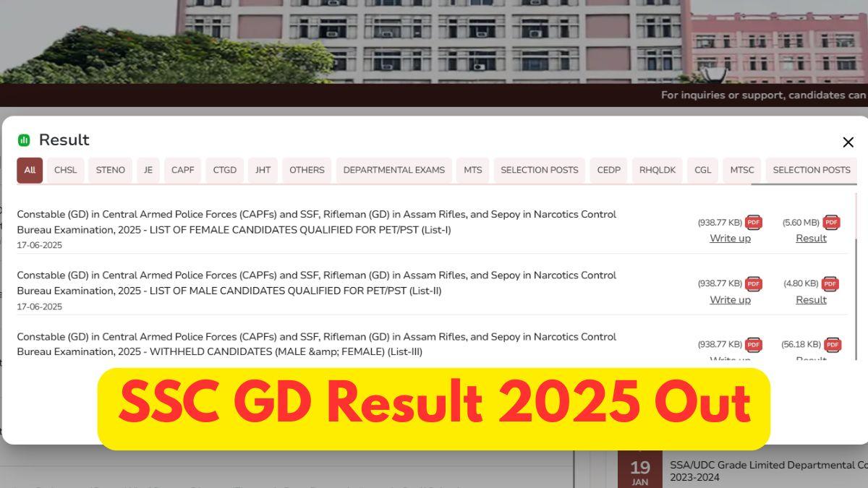Click the WITHHELD CANDIDATES List-III title
868x488 pixels.
click(x=317, y=344)
